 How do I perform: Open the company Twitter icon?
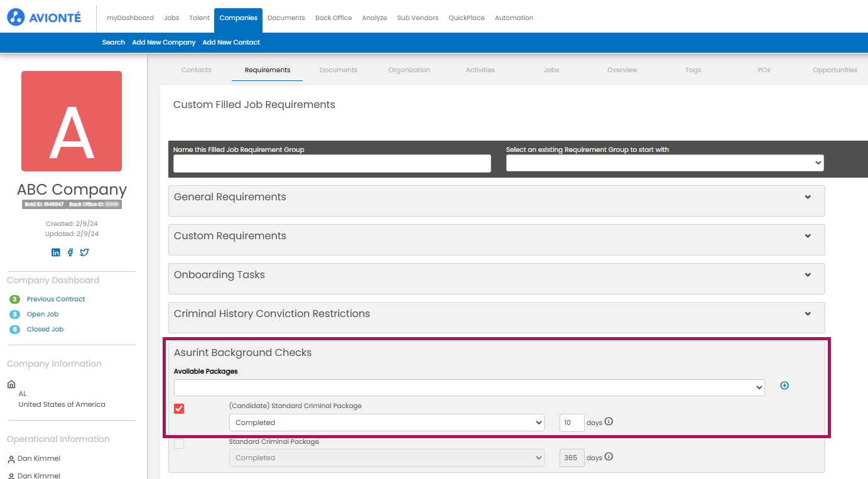[84, 252]
